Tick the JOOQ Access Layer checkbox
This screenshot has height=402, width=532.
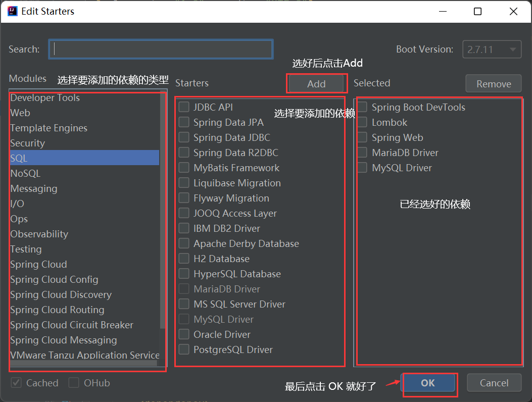point(184,213)
